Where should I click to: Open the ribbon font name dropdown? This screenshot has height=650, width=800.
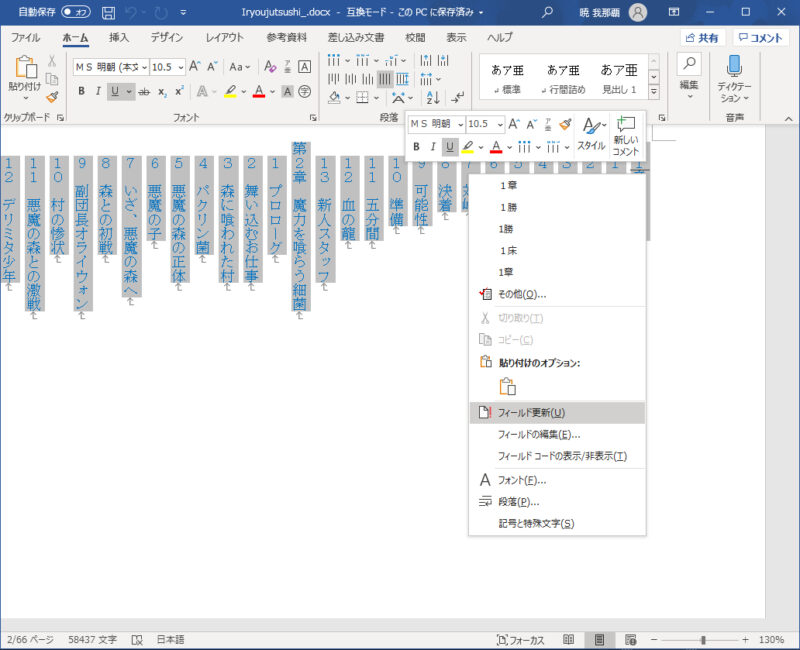point(144,67)
